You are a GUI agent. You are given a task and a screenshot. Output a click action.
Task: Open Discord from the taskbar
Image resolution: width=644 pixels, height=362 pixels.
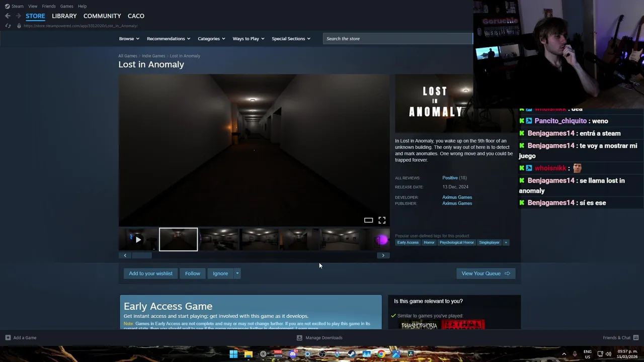(293, 354)
